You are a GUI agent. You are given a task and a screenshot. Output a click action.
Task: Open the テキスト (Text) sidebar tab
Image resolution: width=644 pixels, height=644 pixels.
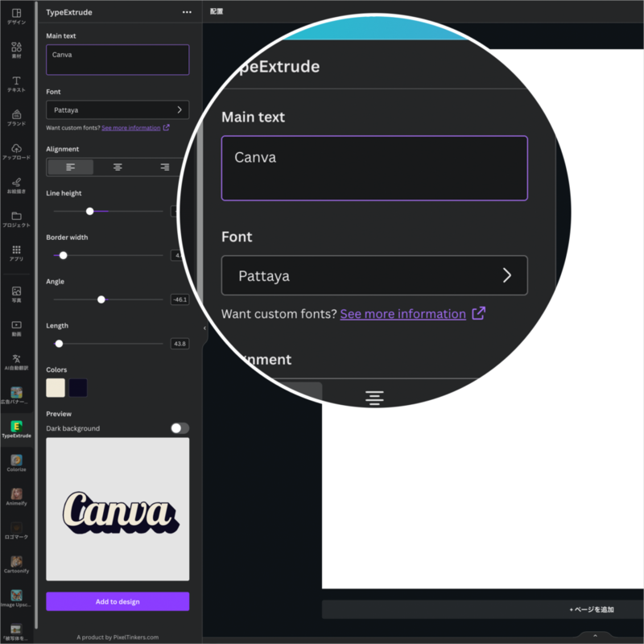coord(16,85)
